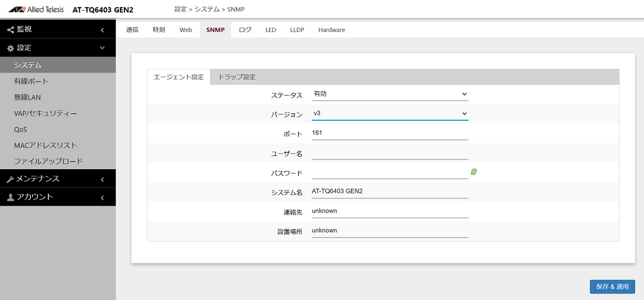Click the 監視 share icon in sidebar
The image size is (644, 300).
point(11,30)
